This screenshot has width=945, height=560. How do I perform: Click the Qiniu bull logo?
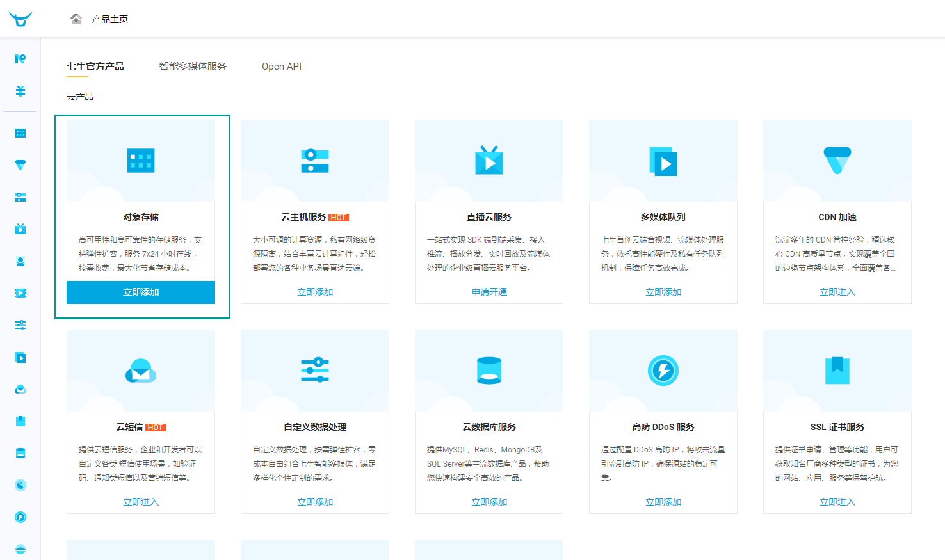point(20,19)
